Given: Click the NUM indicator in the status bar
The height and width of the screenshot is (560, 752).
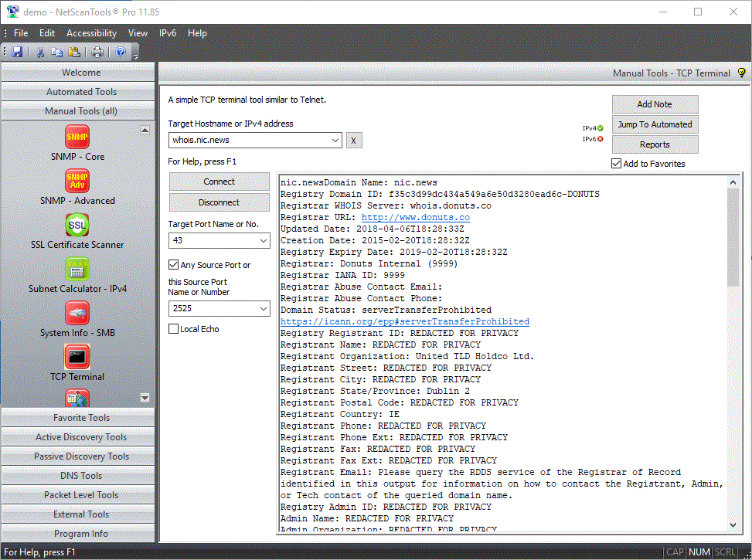Looking at the screenshot, I should pyautogui.click(x=699, y=552).
